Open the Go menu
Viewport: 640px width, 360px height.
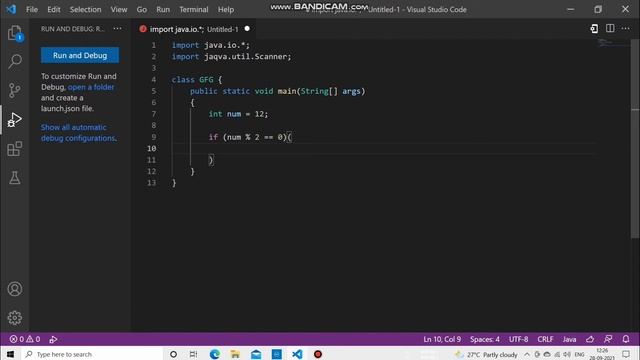[142, 9]
